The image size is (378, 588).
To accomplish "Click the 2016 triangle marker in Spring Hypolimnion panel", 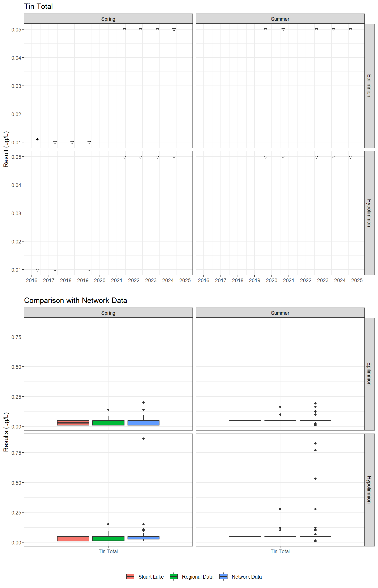I will (37, 270).
